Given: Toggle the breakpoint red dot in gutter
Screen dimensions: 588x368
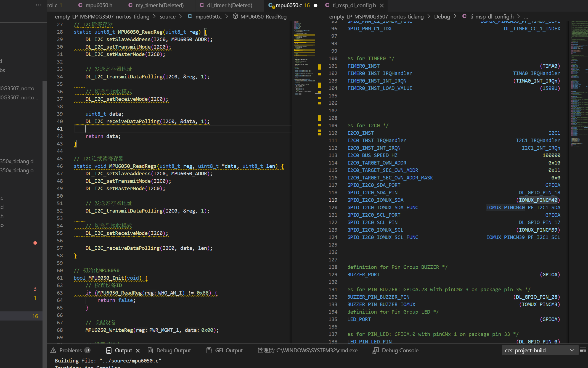Looking at the screenshot, I should click(x=35, y=243).
